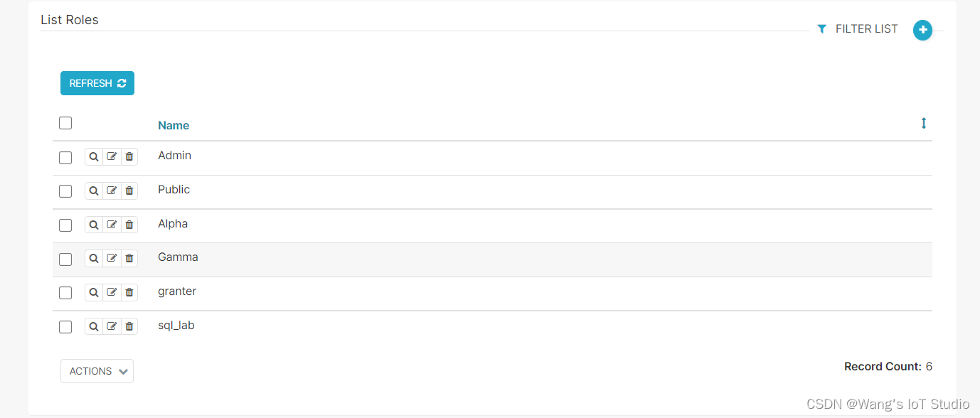Delete the Alpha role
980x418 pixels.
[x=129, y=224]
